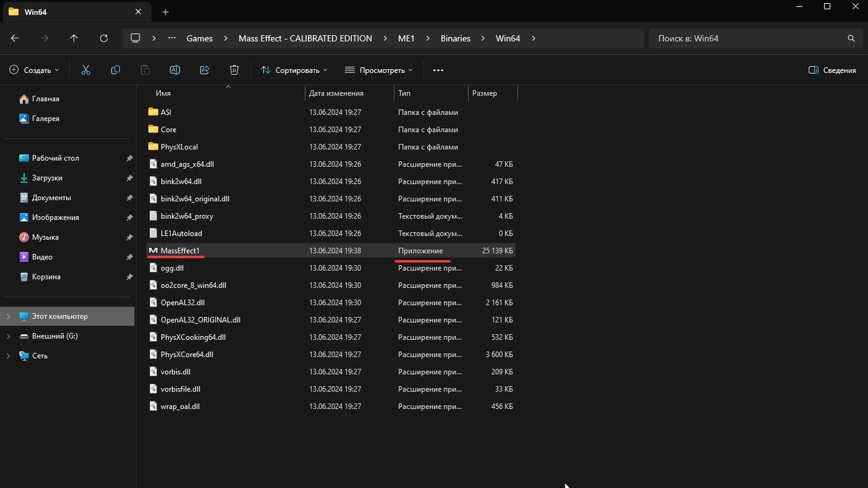Open the Сортировать dropdown
The height and width of the screenshot is (488, 868).
pos(294,70)
